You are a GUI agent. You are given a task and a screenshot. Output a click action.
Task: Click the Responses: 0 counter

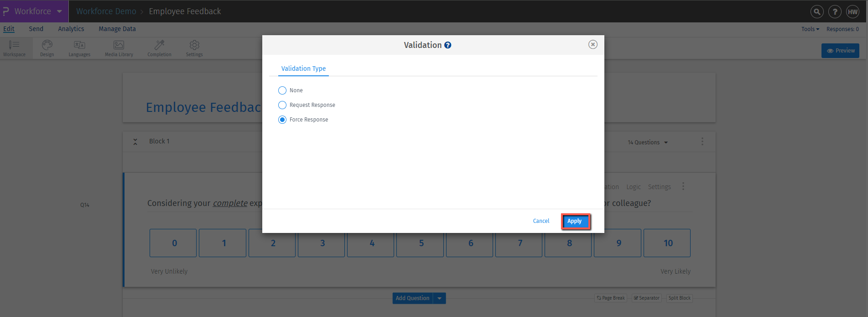coord(842,29)
